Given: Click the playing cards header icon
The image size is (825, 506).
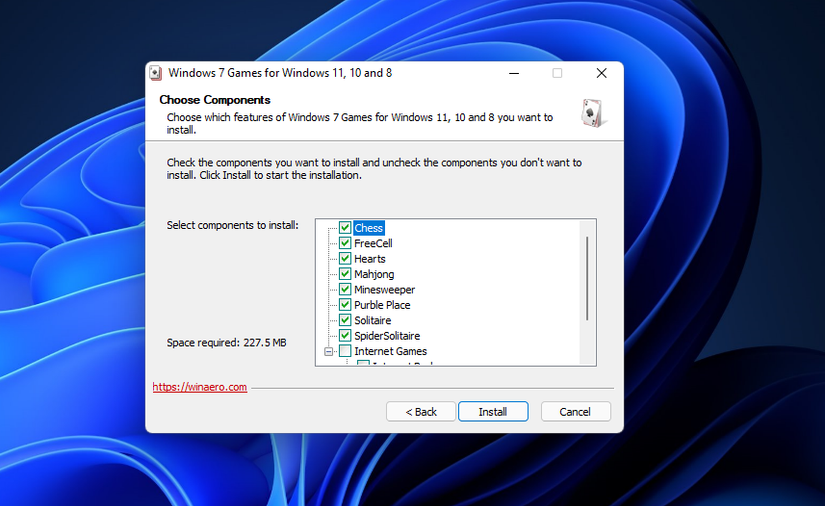Looking at the screenshot, I should point(593,113).
